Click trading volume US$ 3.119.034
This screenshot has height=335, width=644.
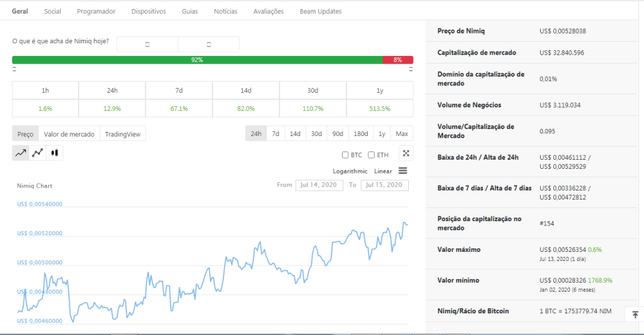(x=560, y=105)
